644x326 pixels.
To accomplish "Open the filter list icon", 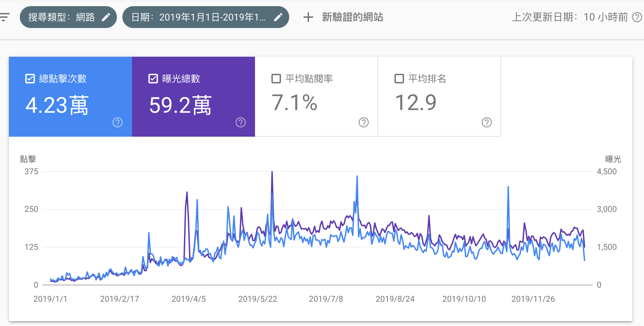I will pyautogui.click(x=5, y=17).
